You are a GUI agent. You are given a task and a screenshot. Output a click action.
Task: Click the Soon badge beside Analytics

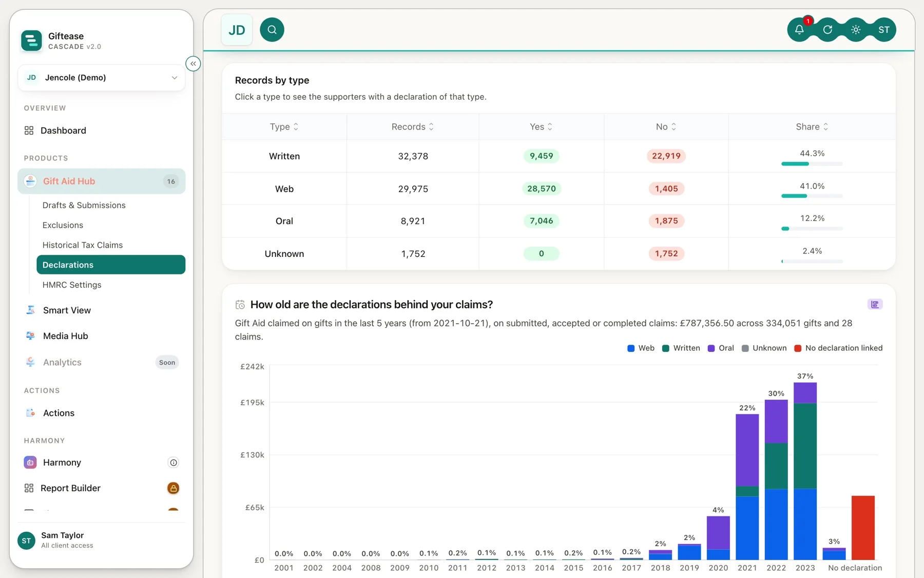pos(167,362)
